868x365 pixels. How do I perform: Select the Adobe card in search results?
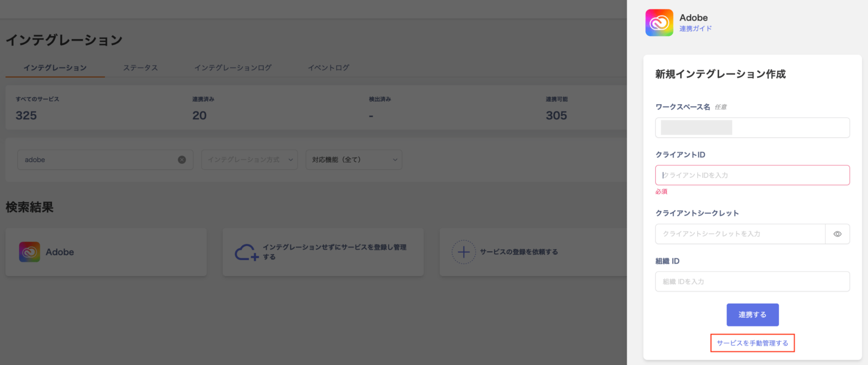point(106,252)
